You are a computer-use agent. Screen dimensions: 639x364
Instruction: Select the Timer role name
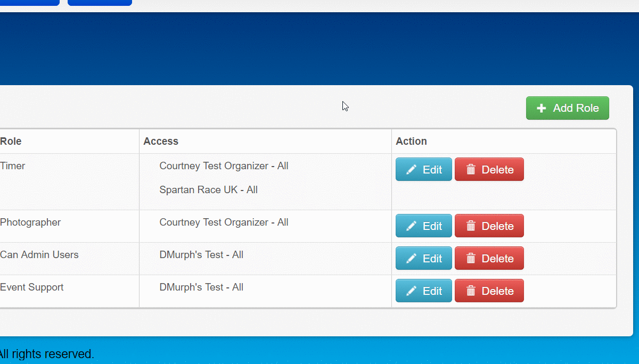click(13, 166)
